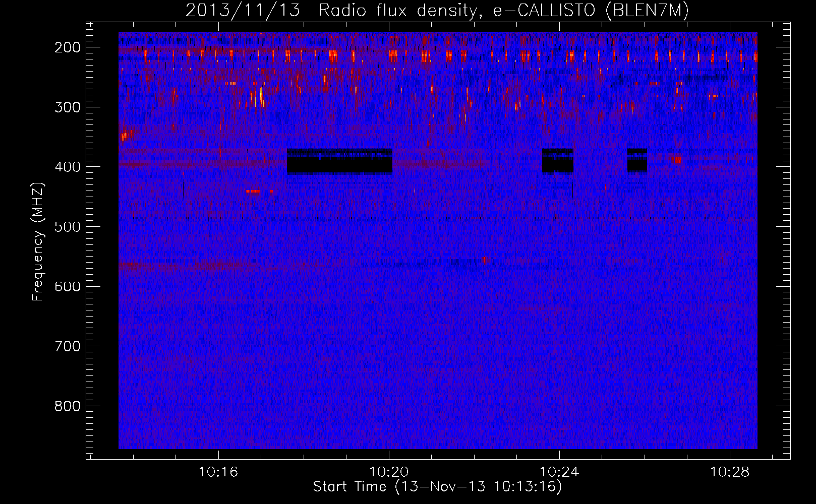Click the plot title 'Radio flux density, e-CALLISTO (BLEN7M)'
The height and width of the screenshot is (504, 816).
point(503,11)
